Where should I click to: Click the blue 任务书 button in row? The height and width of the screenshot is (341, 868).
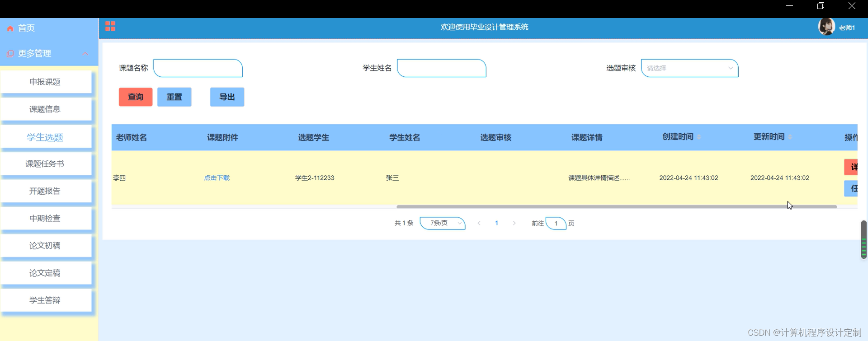coord(851,188)
